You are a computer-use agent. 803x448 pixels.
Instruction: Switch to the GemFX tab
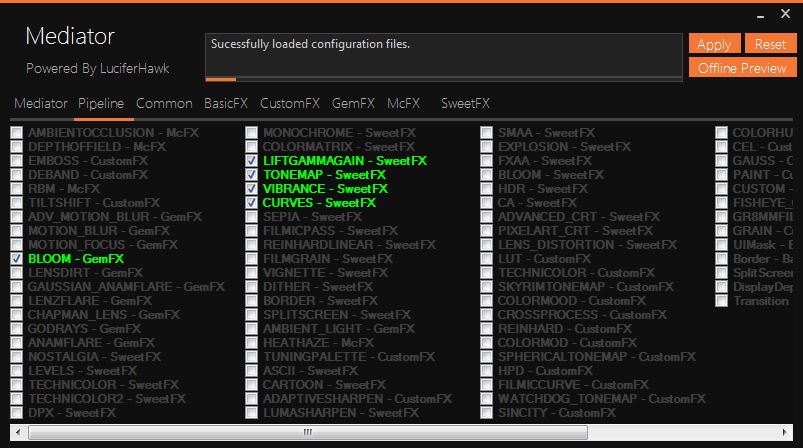click(x=353, y=103)
